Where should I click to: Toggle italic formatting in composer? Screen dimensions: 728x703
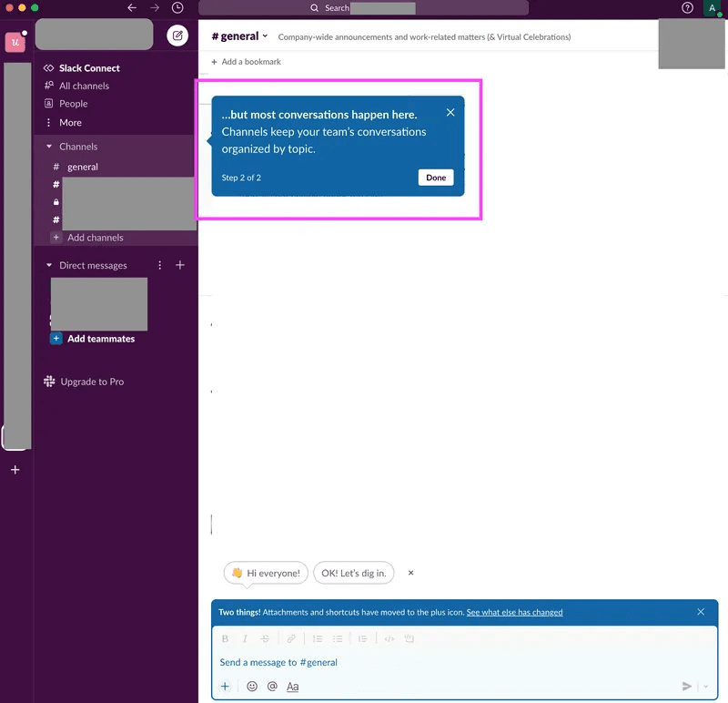coord(246,638)
